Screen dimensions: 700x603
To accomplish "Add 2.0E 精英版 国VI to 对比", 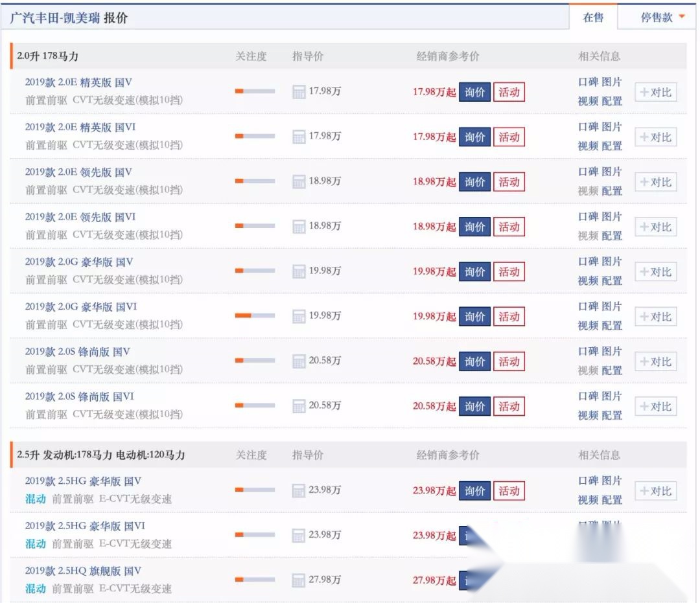I will pyautogui.click(x=656, y=137).
